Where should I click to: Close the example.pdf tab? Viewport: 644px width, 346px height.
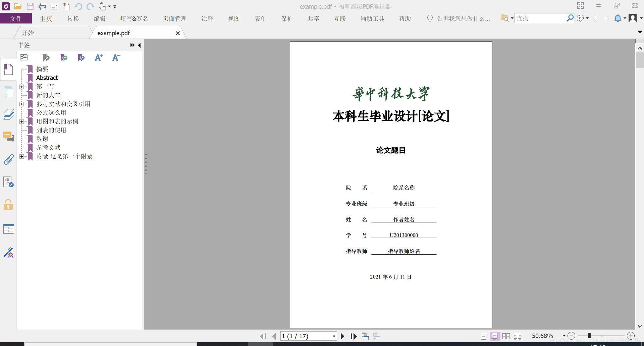(x=178, y=33)
